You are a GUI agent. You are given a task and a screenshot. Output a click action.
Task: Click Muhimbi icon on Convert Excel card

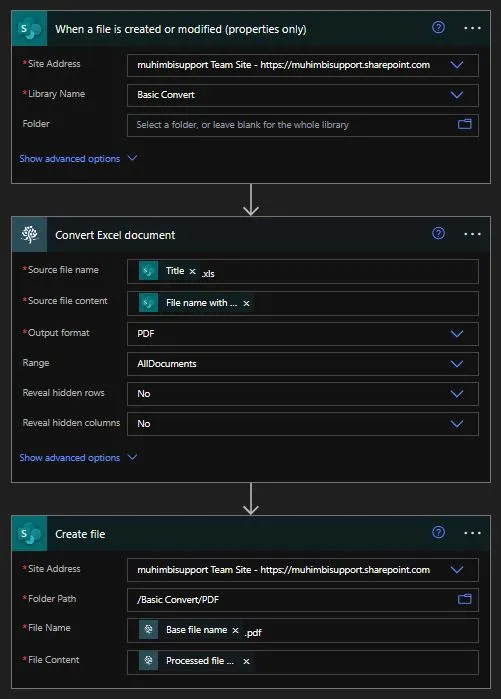click(x=29, y=234)
